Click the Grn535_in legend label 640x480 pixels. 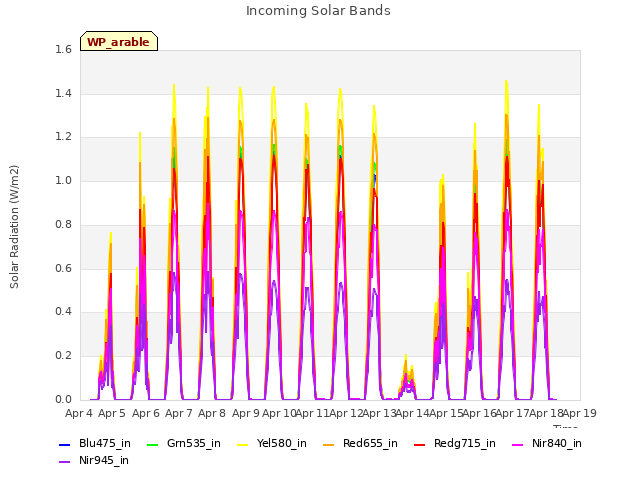click(194, 443)
